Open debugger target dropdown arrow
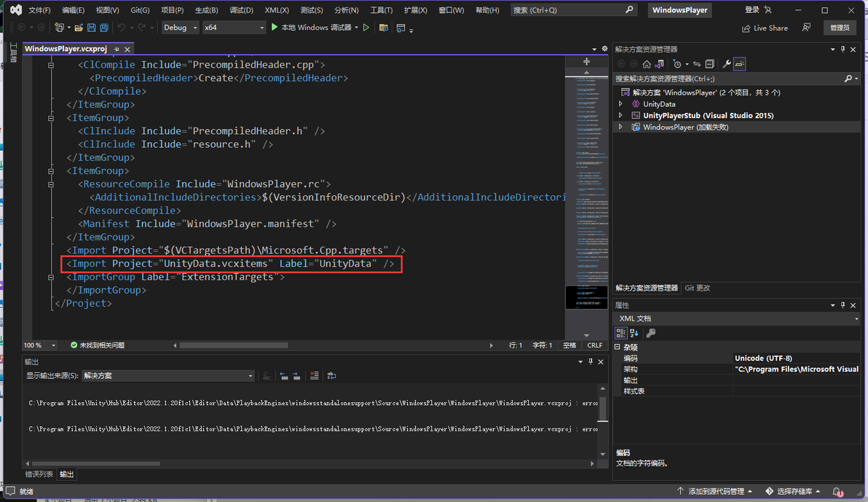 pos(357,28)
